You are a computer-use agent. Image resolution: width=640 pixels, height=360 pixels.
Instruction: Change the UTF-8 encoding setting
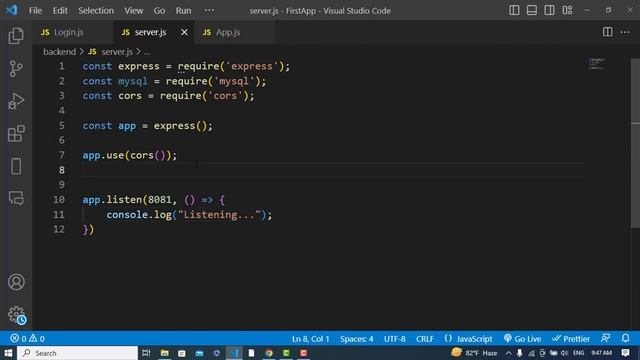(394, 339)
